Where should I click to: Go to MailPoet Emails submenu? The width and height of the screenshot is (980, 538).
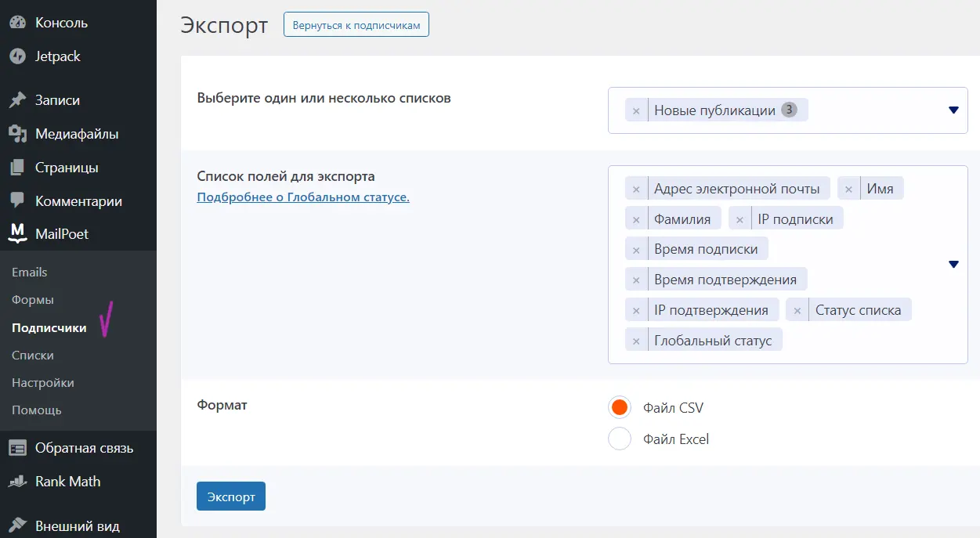coord(30,273)
